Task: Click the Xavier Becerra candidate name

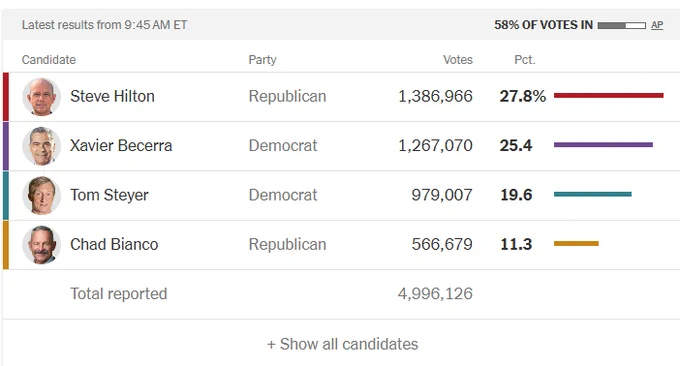Action: [121, 146]
